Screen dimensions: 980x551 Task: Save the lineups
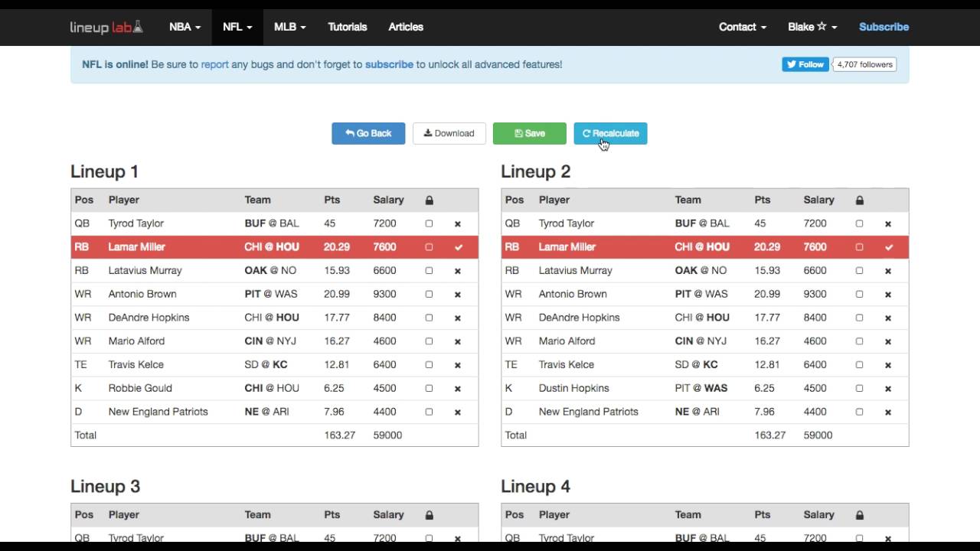click(x=530, y=133)
